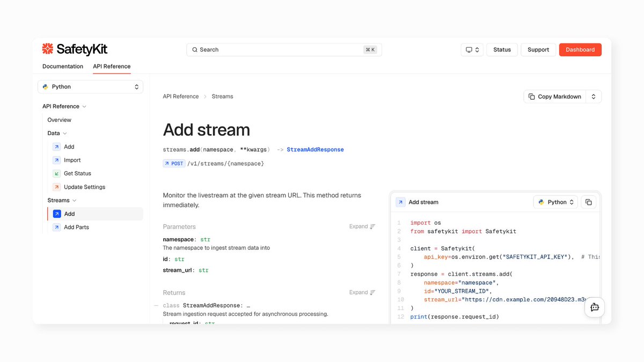Screen dimensions: 644x362
Task: Focus the Search field
Action: (284, 50)
